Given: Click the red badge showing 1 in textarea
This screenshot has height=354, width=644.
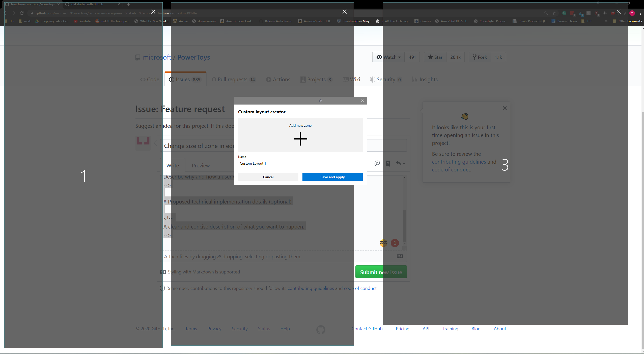Looking at the screenshot, I should pyautogui.click(x=395, y=243).
